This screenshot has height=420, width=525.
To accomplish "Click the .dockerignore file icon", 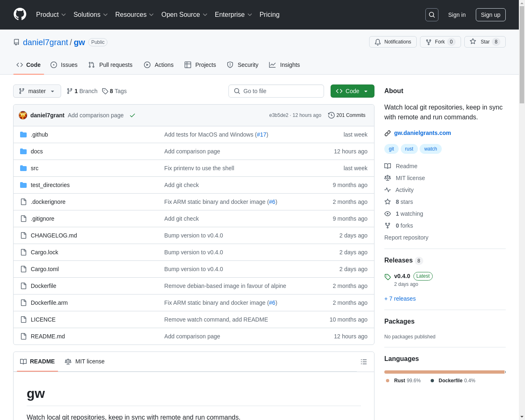I will click(x=23, y=202).
